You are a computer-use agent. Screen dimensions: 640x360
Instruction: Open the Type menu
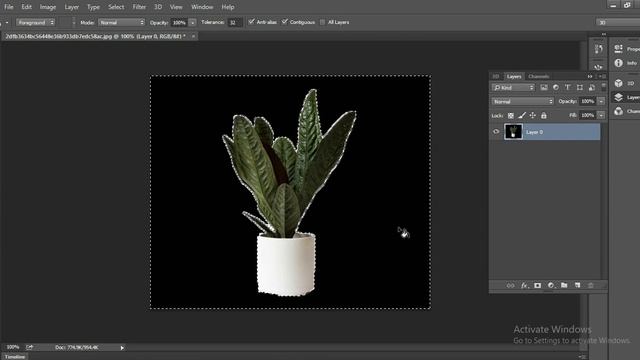93,7
